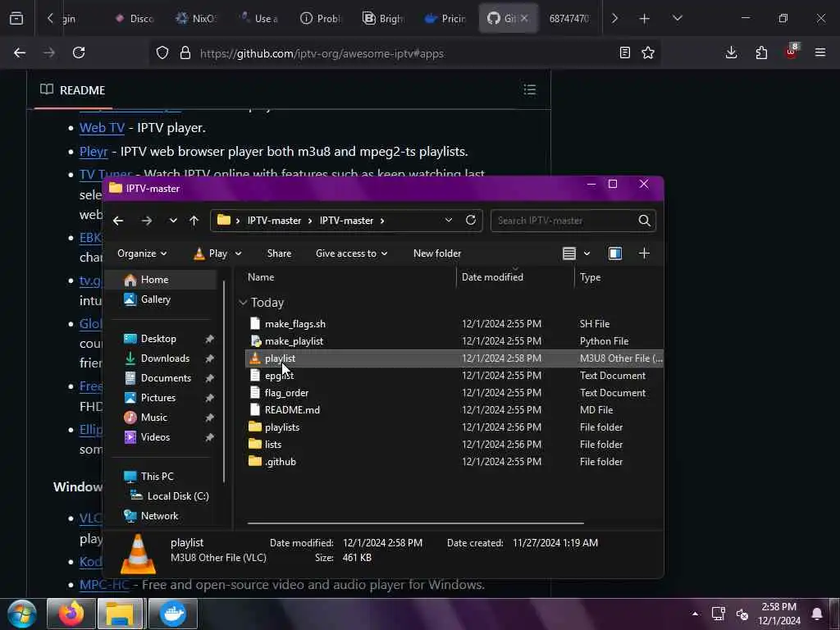Select the epglist text document
840x630 pixels.
[x=454, y=376]
